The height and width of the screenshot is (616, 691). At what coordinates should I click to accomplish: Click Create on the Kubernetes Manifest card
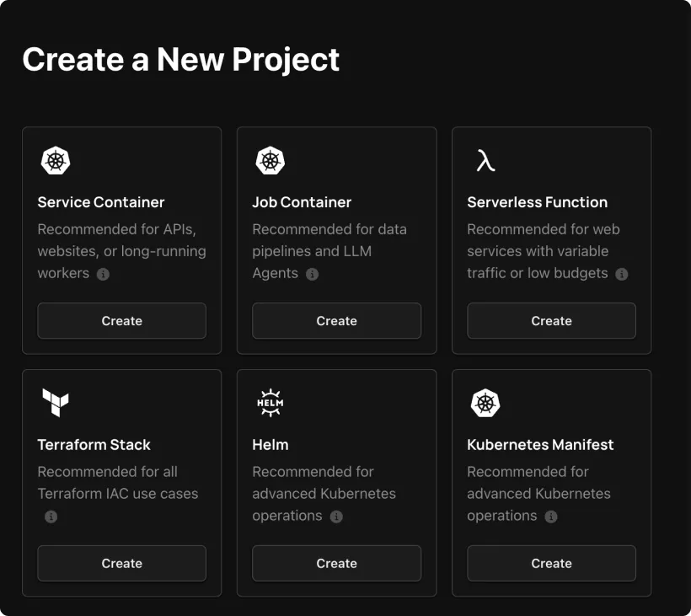click(x=551, y=563)
